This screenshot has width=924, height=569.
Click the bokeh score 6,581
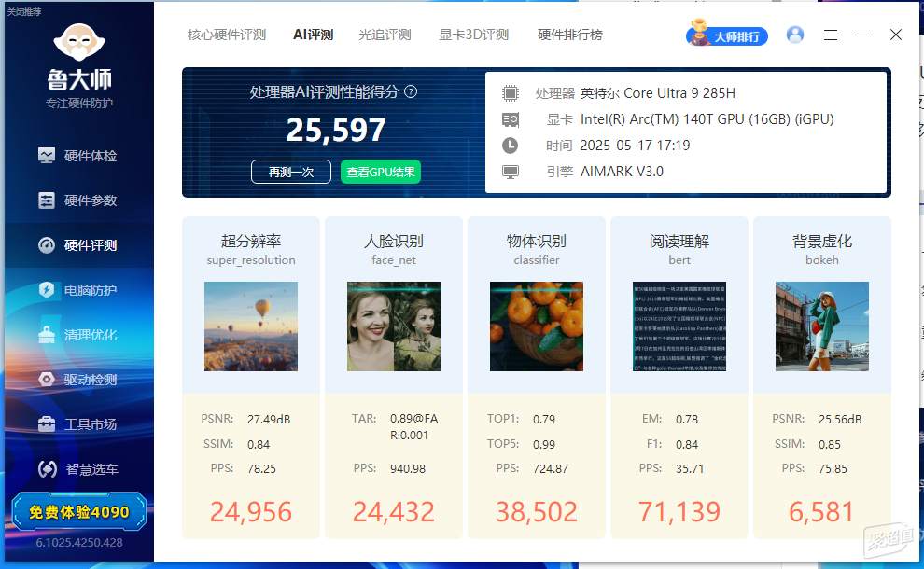tap(822, 512)
